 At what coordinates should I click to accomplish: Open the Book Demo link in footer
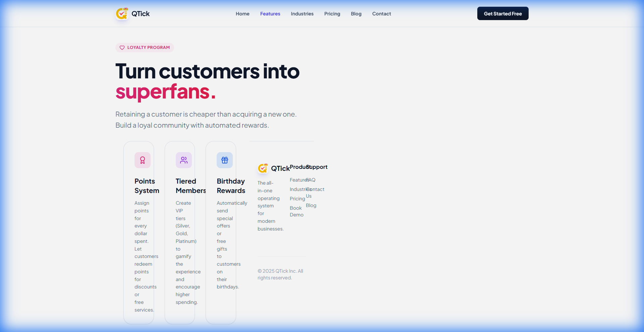pos(296,211)
